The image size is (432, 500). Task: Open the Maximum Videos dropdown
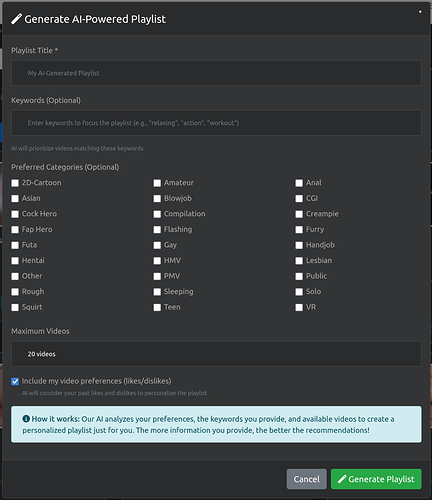pyautogui.click(x=216, y=354)
